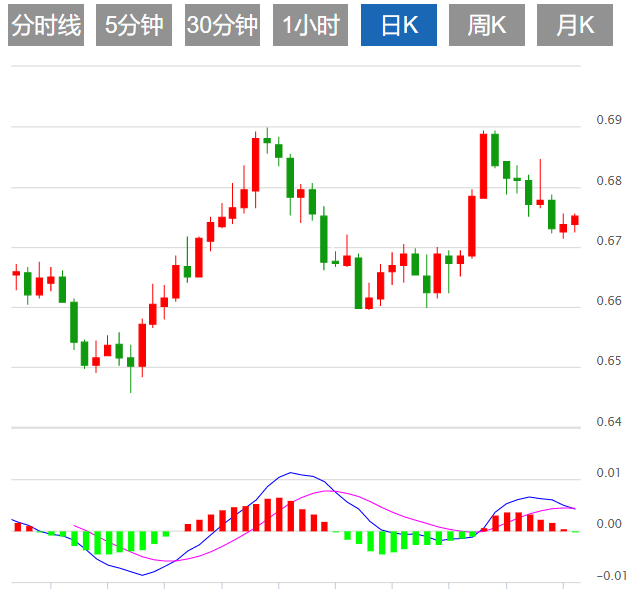Switch to the 分时线 chart tab
637x589 pixels.
[x=46, y=25]
